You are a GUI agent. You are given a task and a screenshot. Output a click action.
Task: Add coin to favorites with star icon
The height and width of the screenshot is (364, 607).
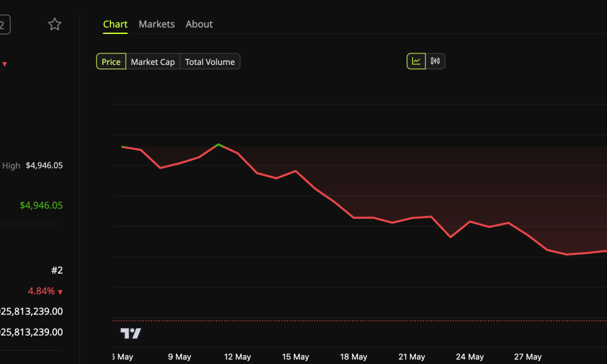click(x=55, y=24)
